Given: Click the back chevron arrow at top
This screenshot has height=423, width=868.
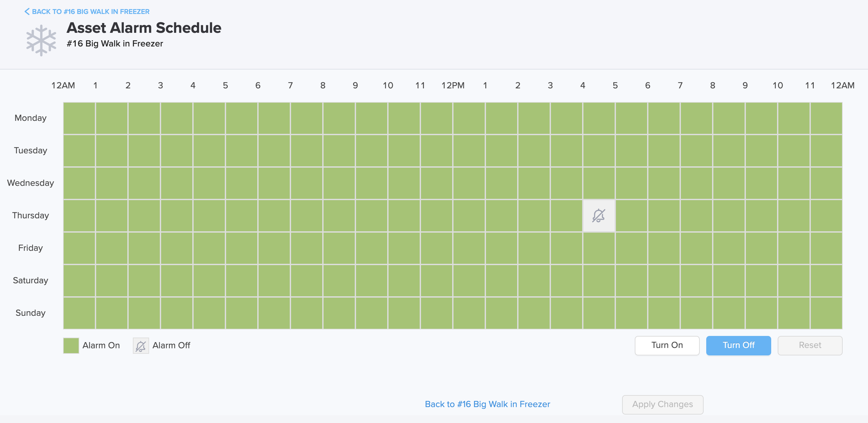Looking at the screenshot, I should tap(27, 11).
